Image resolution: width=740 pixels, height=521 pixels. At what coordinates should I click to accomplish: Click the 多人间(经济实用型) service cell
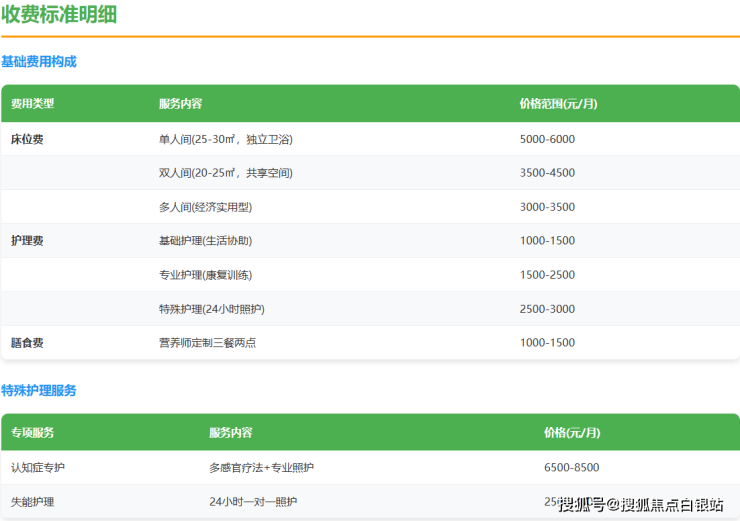(x=205, y=207)
